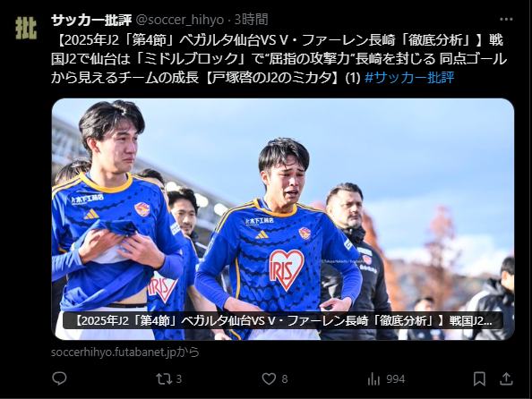Click the tweet body text
Viewport: 532px width, 399px height.
tap(279, 59)
